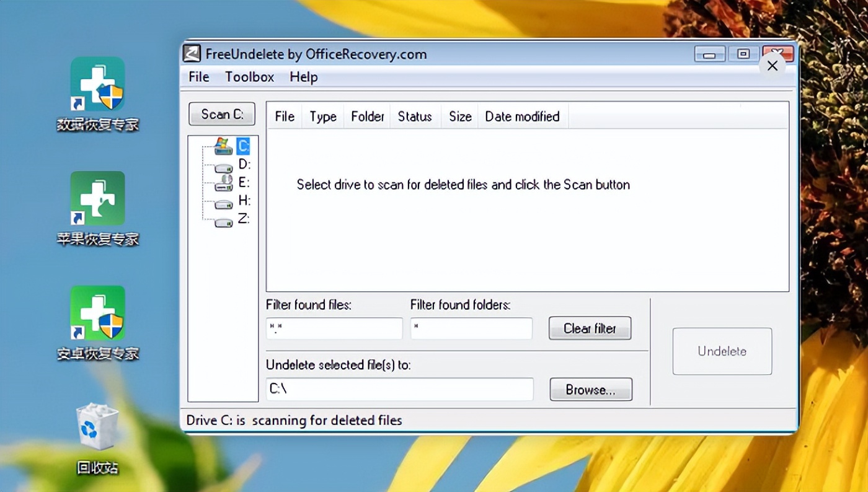The width and height of the screenshot is (868, 492).
Task: Open the Toolbox menu
Action: [249, 77]
